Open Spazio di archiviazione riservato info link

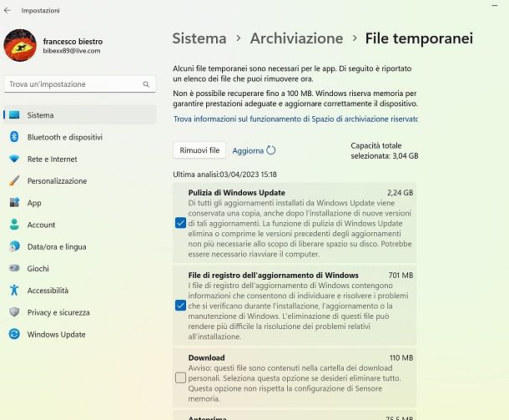pyautogui.click(x=295, y=119)
